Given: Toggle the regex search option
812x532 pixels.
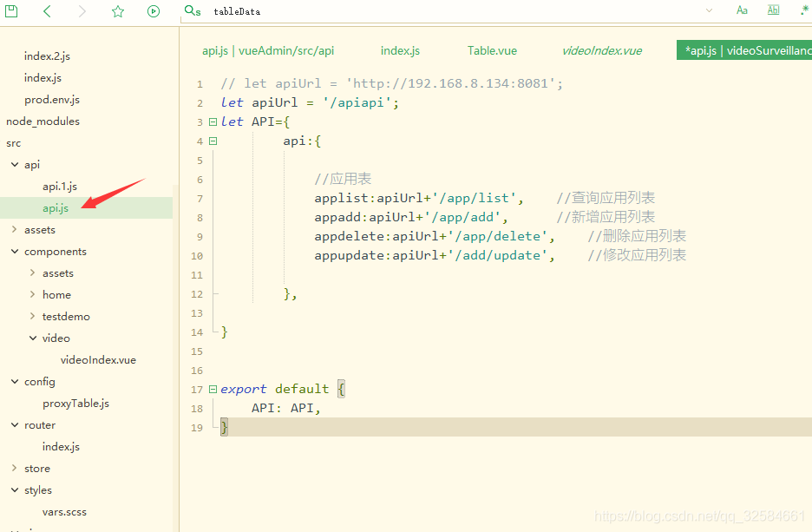Looking at the screenshot, I should coord(804,10).
